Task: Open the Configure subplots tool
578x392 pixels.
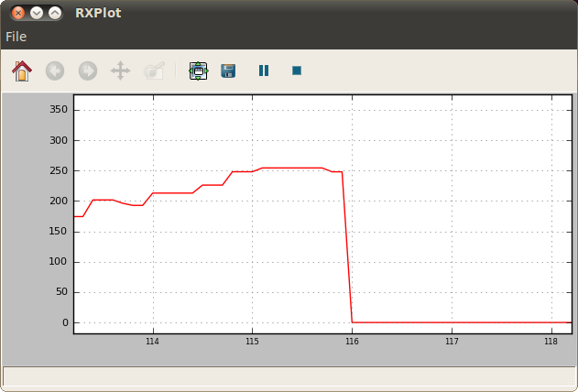Action: click(x=198, y=71)
